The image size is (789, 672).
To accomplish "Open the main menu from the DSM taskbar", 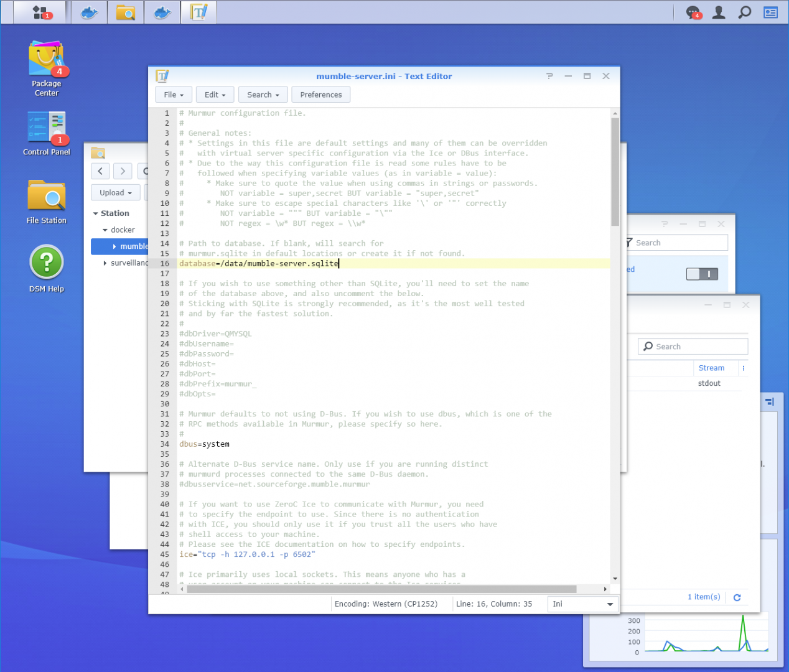I will 39,12.
